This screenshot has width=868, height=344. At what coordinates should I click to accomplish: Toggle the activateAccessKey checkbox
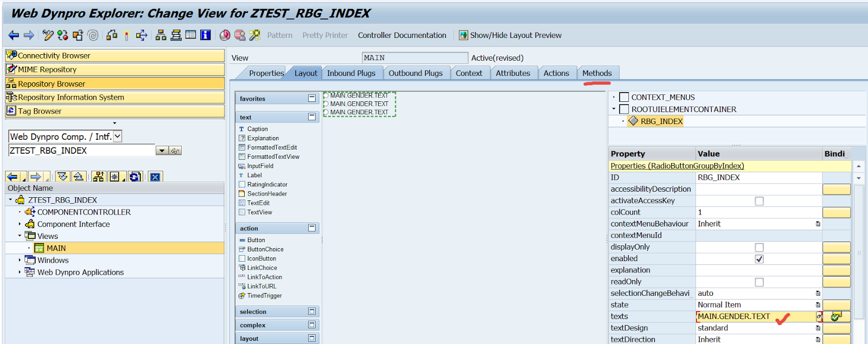pyautogui.click(x=759, y=201)
